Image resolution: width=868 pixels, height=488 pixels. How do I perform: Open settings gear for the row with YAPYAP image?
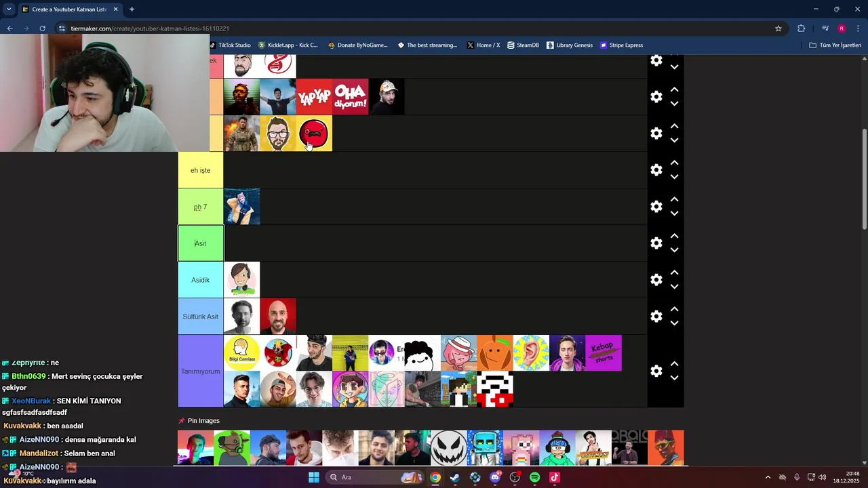656,97
